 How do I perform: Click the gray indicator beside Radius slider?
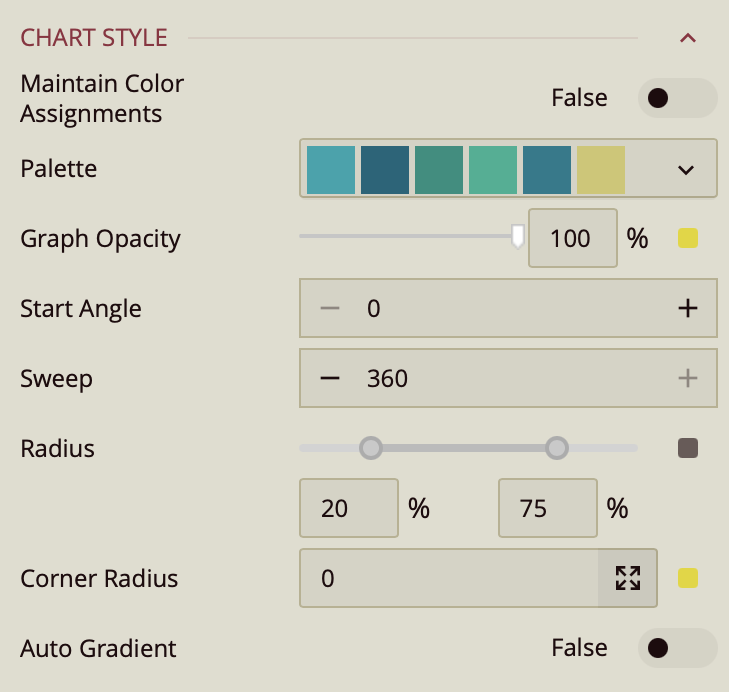point(687,448)
